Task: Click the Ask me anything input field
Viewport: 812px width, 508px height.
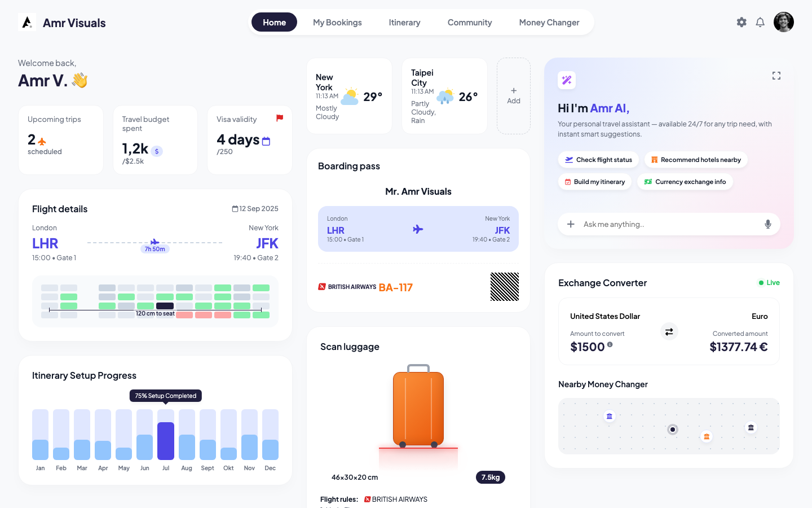Action: 669,224
